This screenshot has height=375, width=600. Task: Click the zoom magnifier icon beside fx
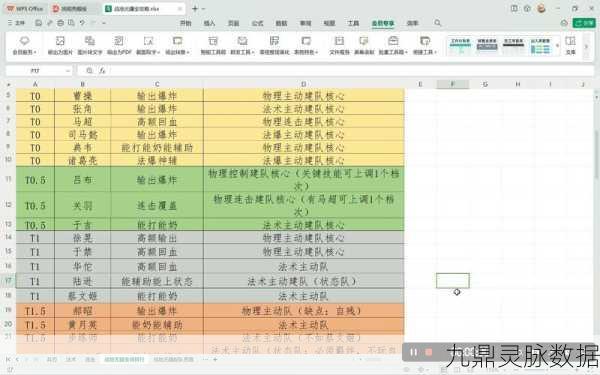tap(89, 70)
